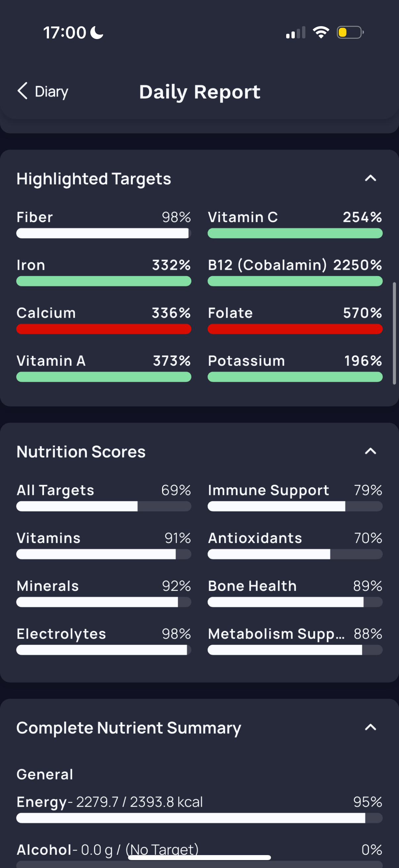
Task: Select the Fiber 98% target
Action: click(104, 224)
